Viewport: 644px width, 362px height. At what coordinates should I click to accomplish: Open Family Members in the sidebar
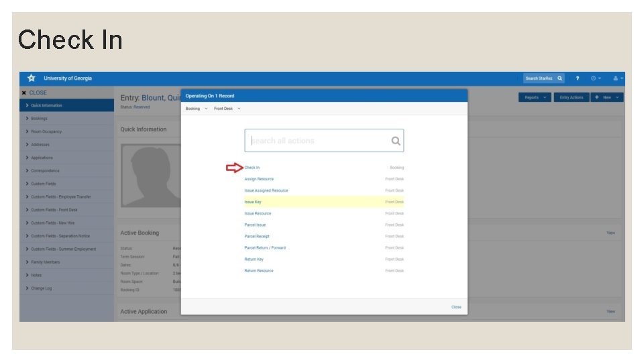(x=66, y=262)
